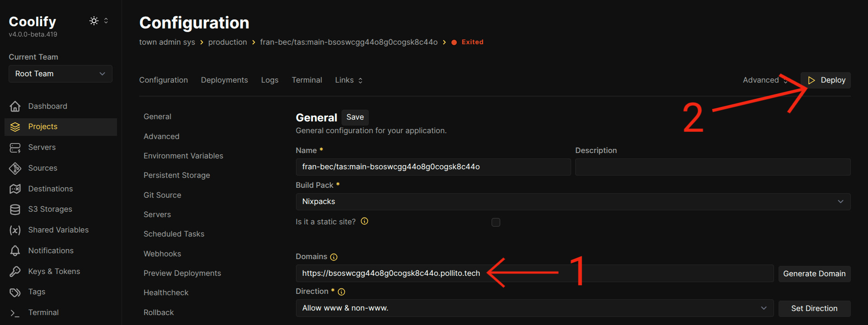868x325 pixels.
Task: Open Servers in configuration side menu
Action: pos(157,214)
